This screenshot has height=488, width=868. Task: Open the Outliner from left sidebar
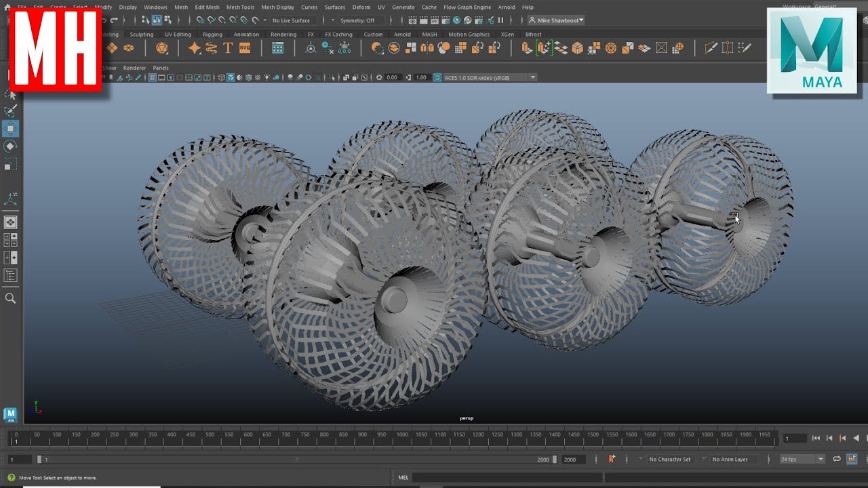tap(11, 275)
